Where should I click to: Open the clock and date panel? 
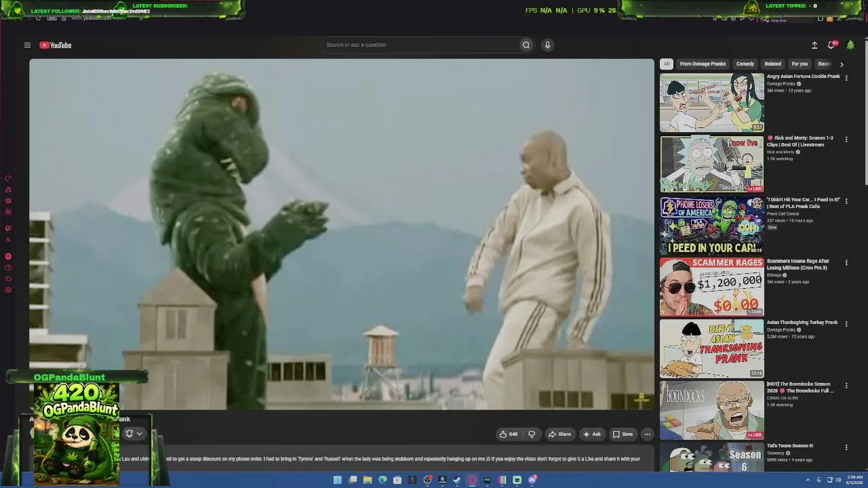pyautogui.click(x=854, y=480)
